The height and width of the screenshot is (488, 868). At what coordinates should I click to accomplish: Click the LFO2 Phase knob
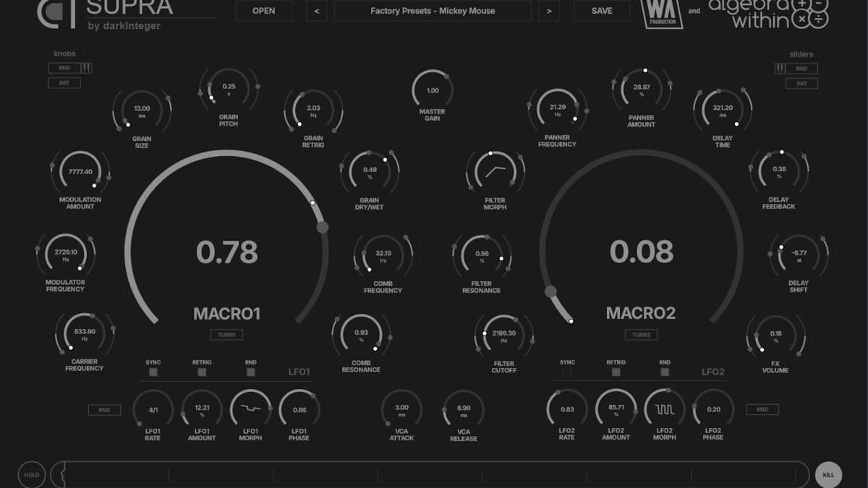click(x=714, y=409)
